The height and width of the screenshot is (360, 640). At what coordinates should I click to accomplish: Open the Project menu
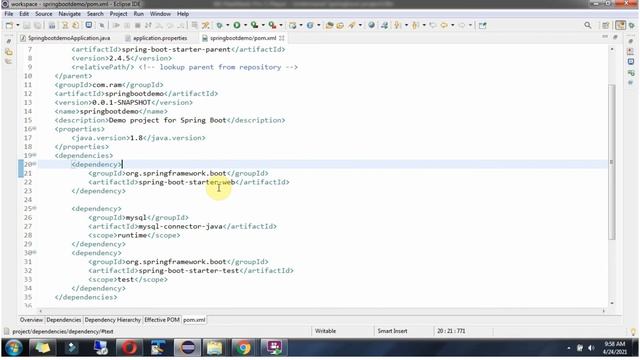pyautogui.click(x=118, y=14)
